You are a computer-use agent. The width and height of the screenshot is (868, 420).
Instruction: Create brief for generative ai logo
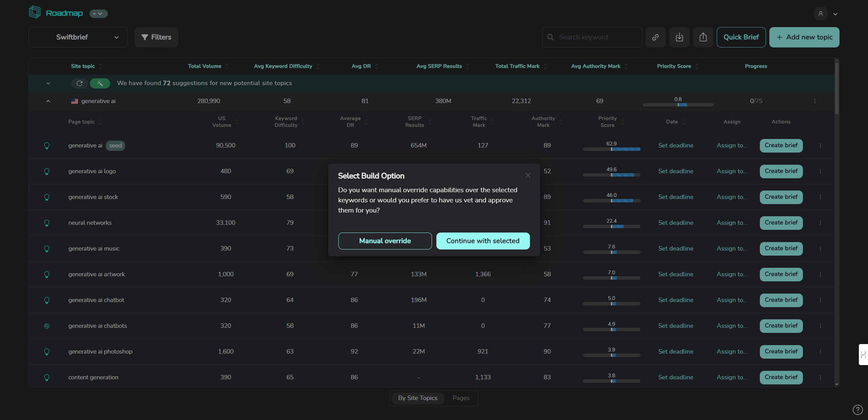tap(781, 172)
